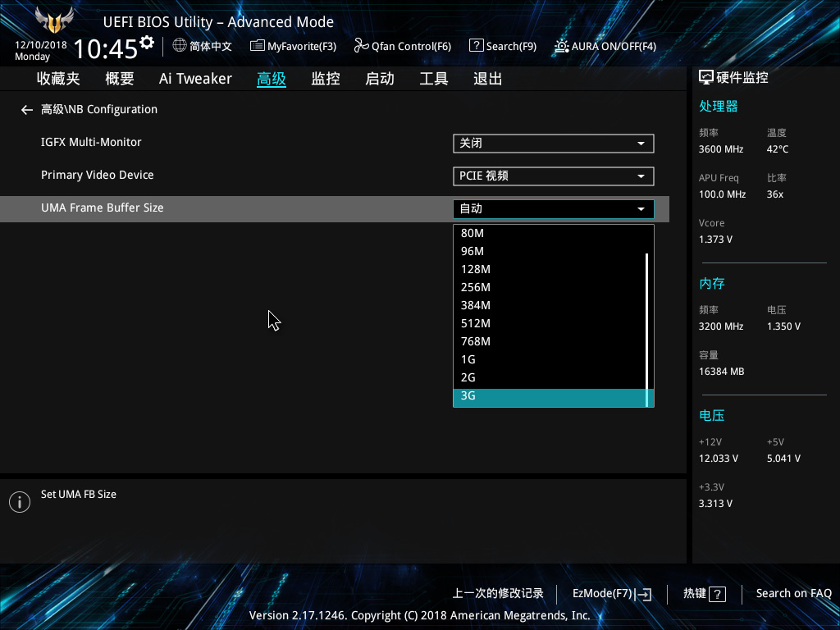The height and width of the screenshot is (630, 840).
Task: Open the IGFX Multi-Monitor dropdown
Action: (554, 143)
